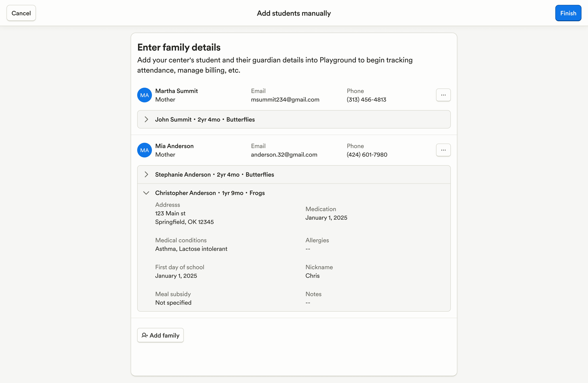Click Martha's phone number (313) 456-4813
The width and height of the screenshot is (588, 383).
click(x=366, y=99)
